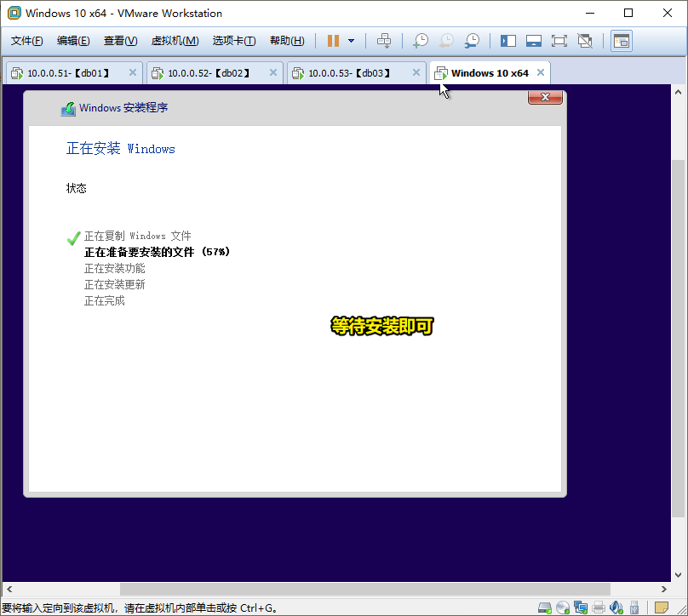Click the hard disk status bar icon
The image size is (688, 616).
point(544,607)
